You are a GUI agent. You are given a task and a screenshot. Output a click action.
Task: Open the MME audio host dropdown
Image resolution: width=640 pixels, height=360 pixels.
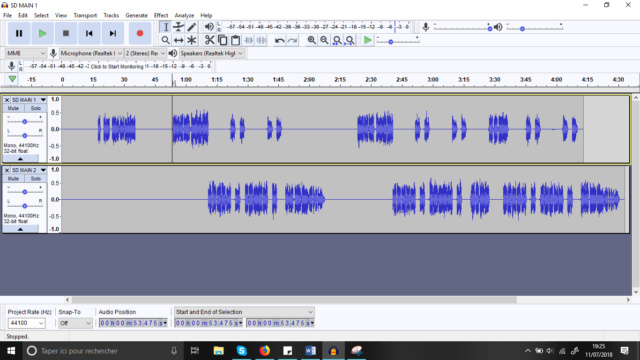[x=26, y=53]
